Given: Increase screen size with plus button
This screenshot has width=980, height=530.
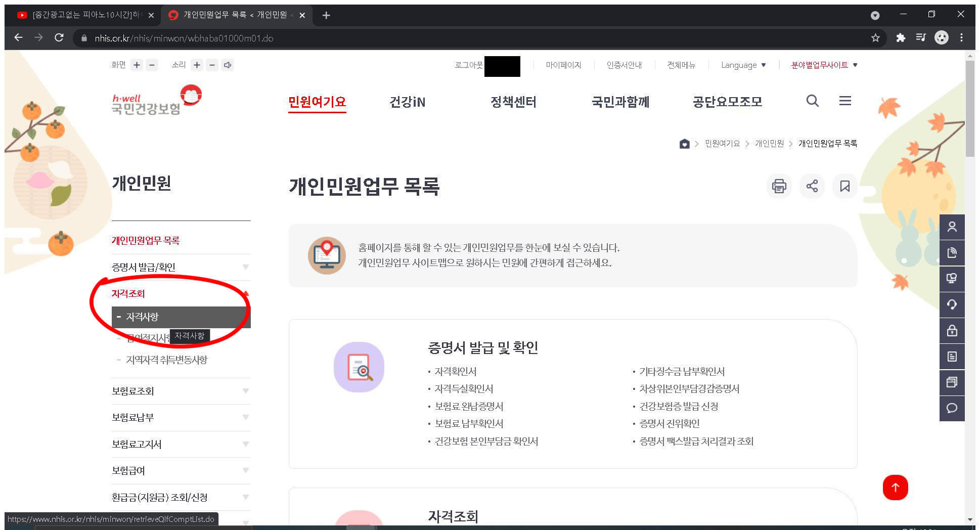Looking at the screenshot, I should [137, 65].
